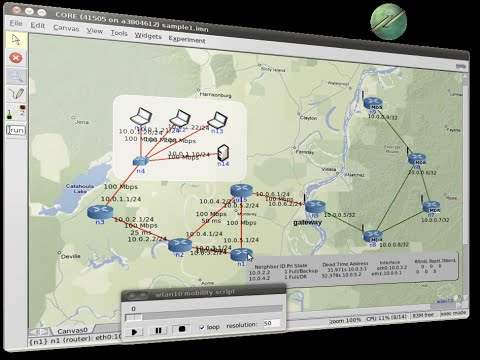
Task: Open the Canvas menu
Action: [66, 28]
